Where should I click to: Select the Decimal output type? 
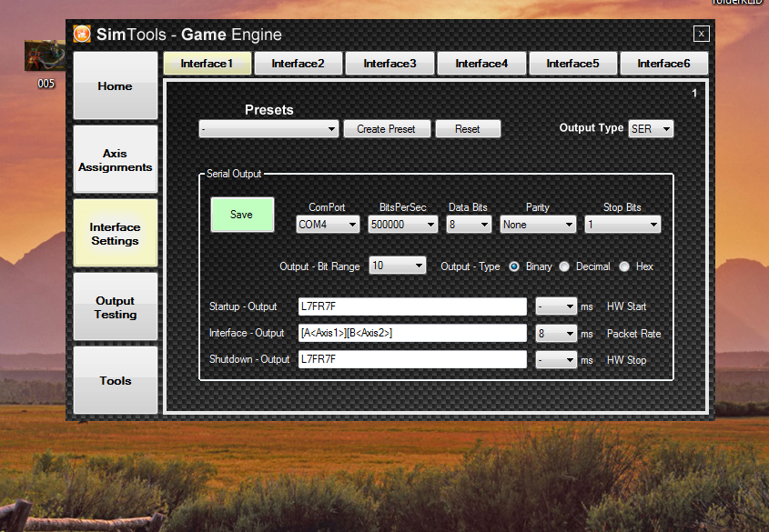click(564, 266)
